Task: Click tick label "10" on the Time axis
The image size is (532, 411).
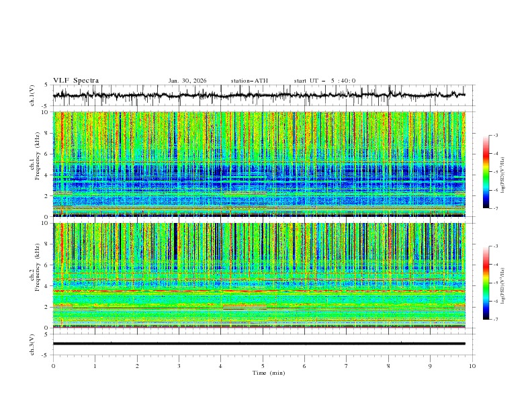Action: 472,366
